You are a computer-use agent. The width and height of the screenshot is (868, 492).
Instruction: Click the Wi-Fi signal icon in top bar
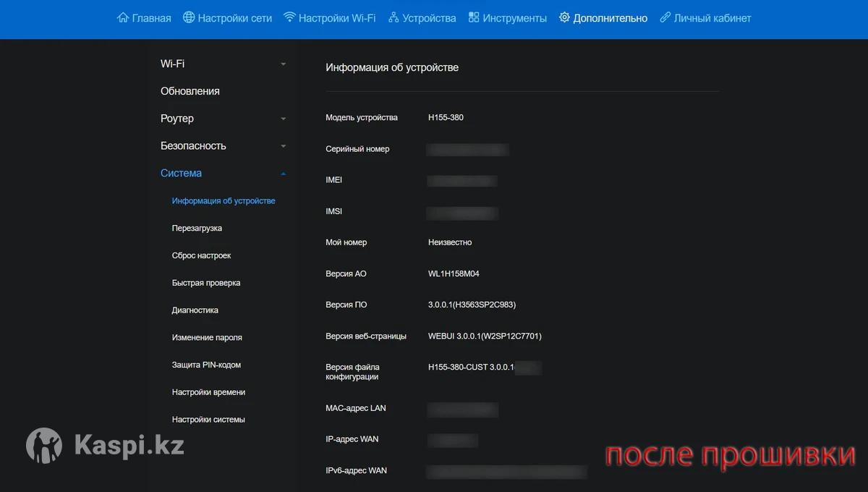(289, 18)
